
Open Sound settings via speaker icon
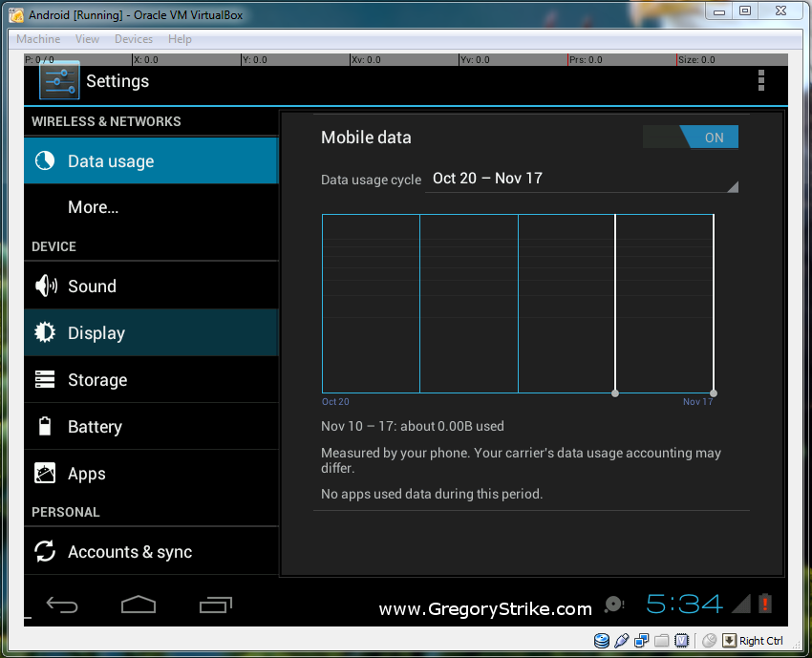tap(45, 286)
